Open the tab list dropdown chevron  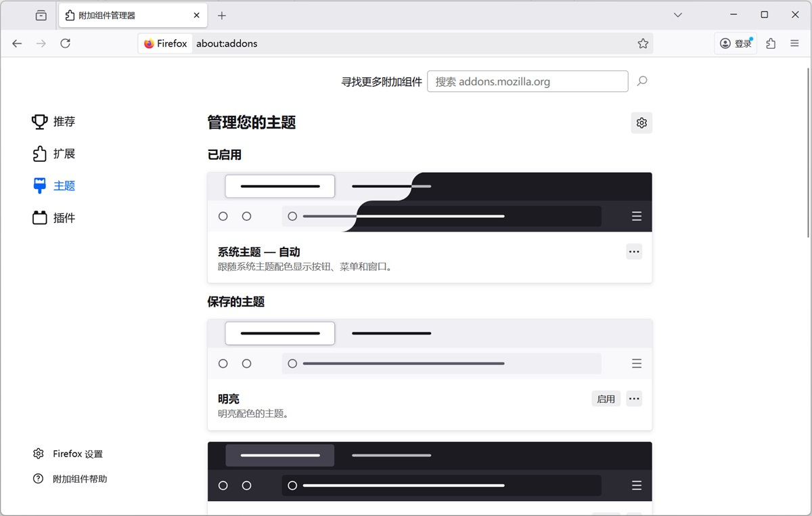677,15
